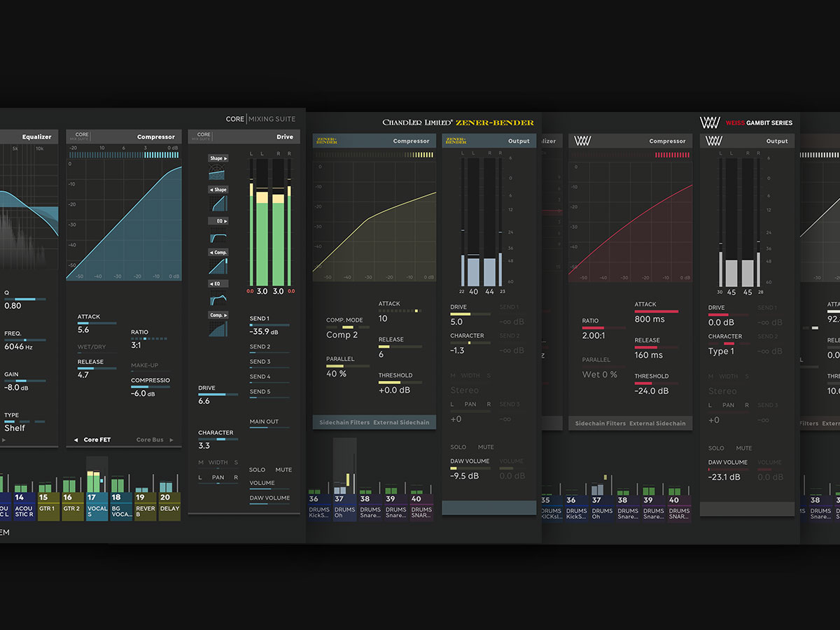Click the Weiss logo in Compressor panel header
Image resolution: width=840 pixels, height=630 pixels.
point(583,141)
